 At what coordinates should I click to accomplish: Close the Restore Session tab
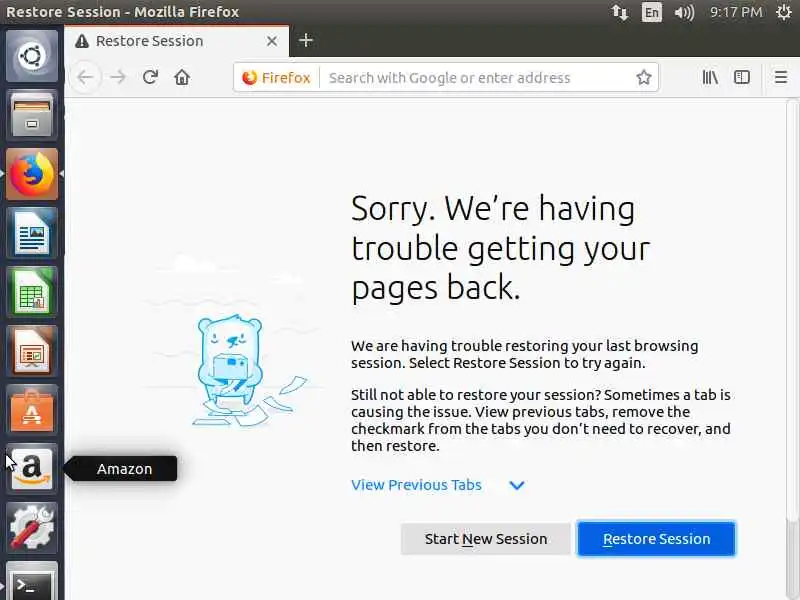[x=272, y=41]
